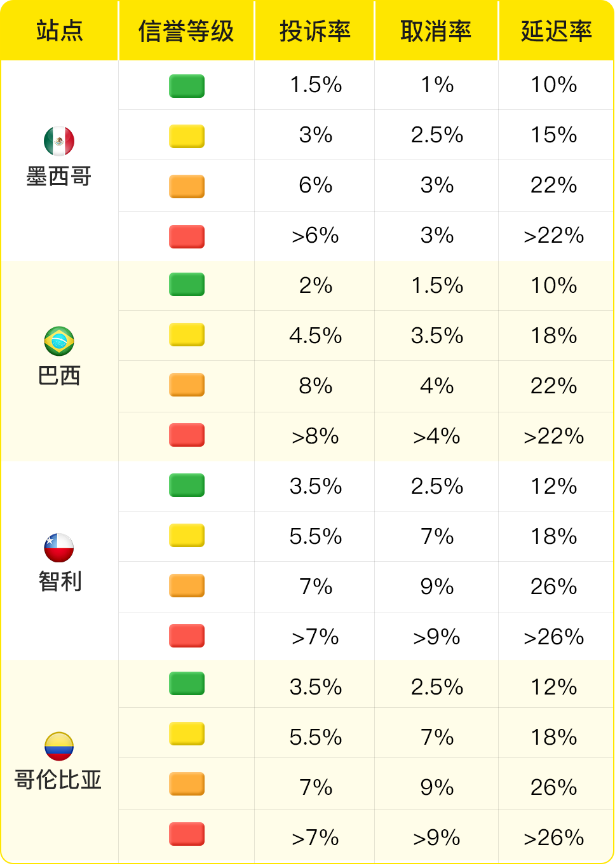This screenshot has height=868, width=615.
Task: Select Colombia's red reputation level swatch
Action: tap(187, 834)
